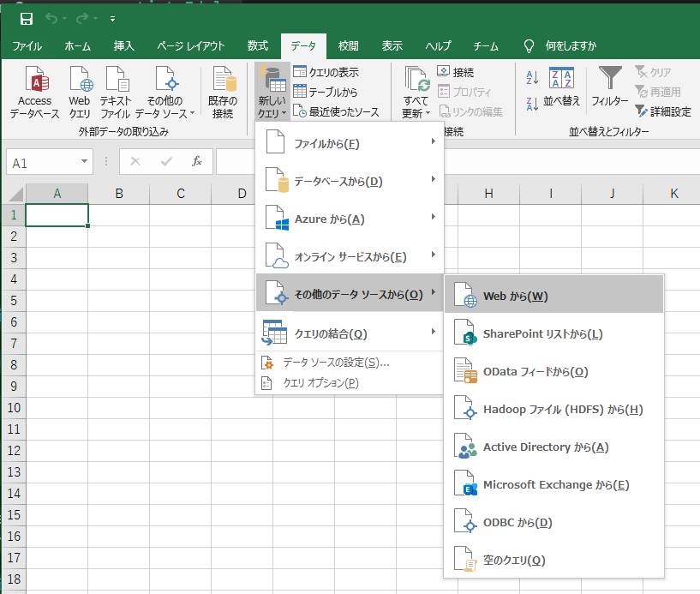The height and width of the screenshot is (594, 700).
Task: Click the すべて更新 button
Action: (x=416, y=93)
